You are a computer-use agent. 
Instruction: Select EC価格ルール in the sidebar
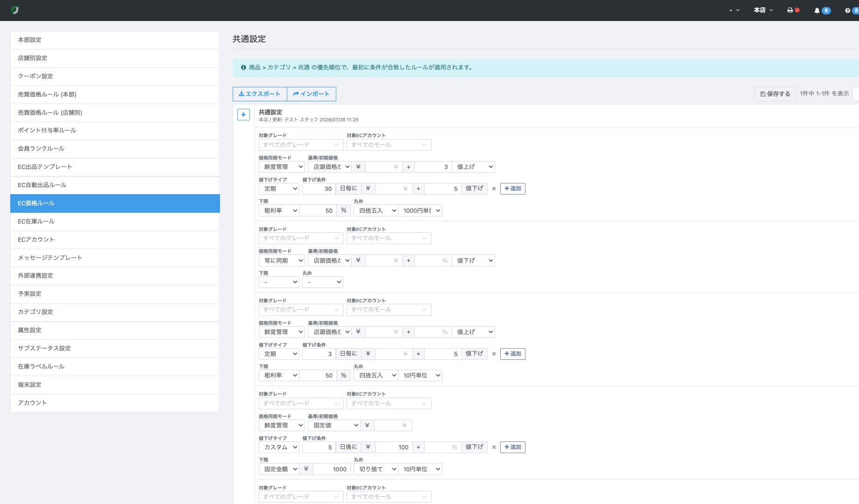[x=115, y=203]
